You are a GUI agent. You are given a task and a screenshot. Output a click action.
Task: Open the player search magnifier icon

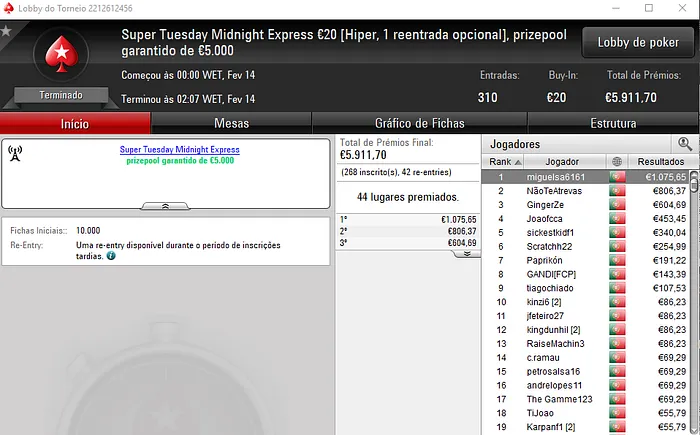684,144
